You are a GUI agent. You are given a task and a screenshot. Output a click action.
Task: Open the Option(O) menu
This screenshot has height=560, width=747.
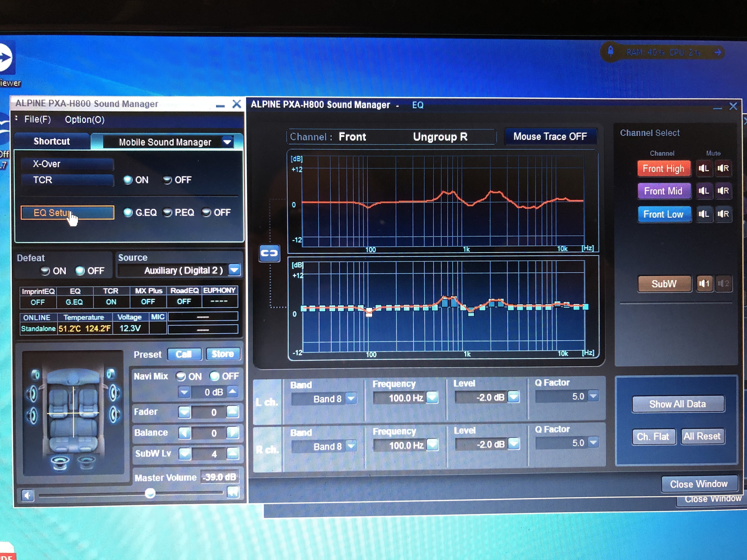(x=85, y=120)
